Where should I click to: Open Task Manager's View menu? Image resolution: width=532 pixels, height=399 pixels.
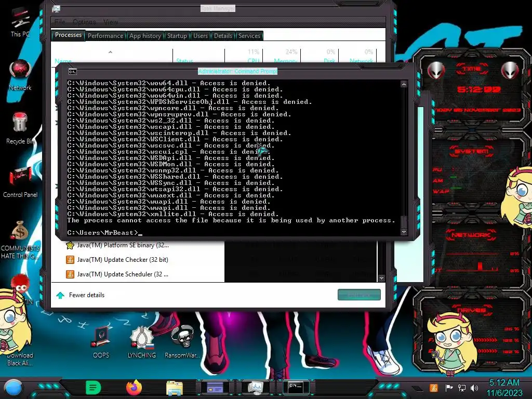pos(111,22)
